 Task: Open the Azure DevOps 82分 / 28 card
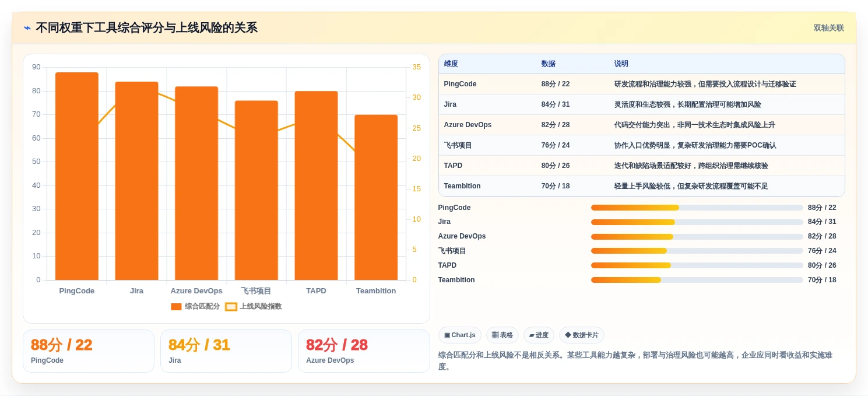pos(364,351)
